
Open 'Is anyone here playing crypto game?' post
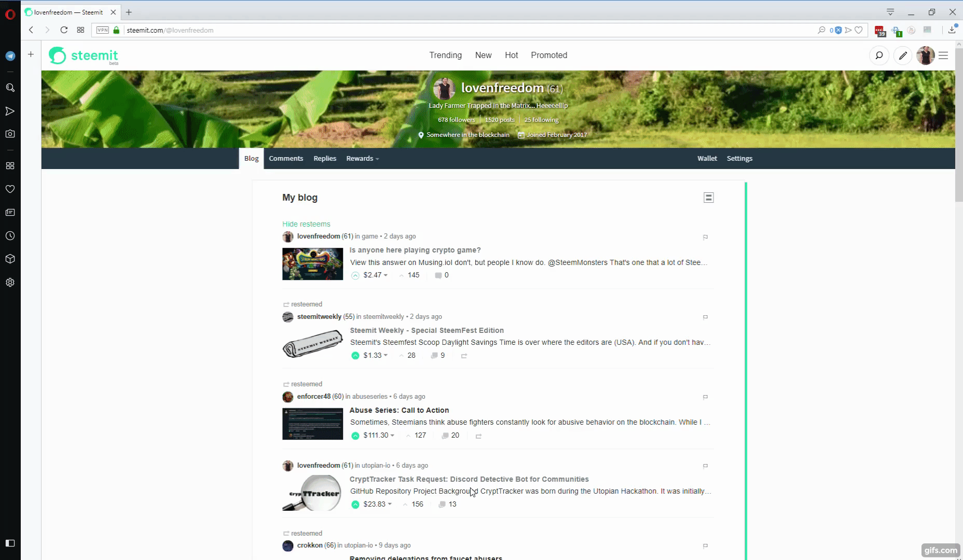tap(415, 250)
